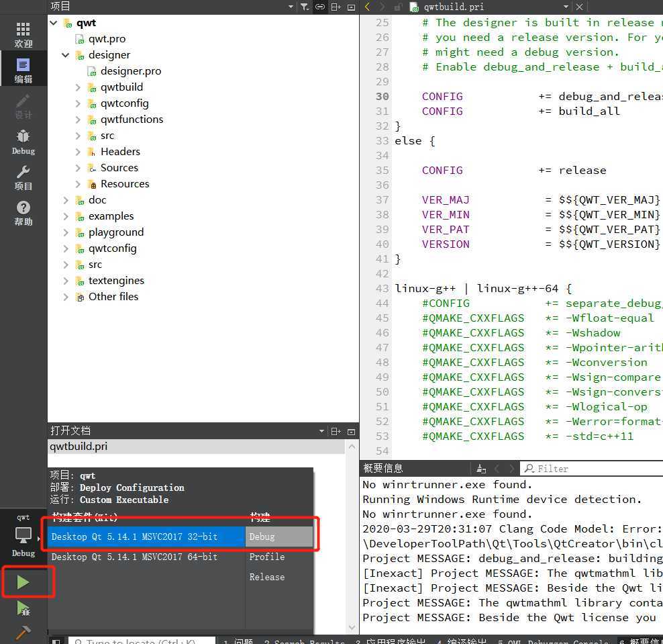Image resolution: width=663 pixels, height=644 pixels.
Task: Close the 打开文档 panel
Action: (x=351, y=432)
